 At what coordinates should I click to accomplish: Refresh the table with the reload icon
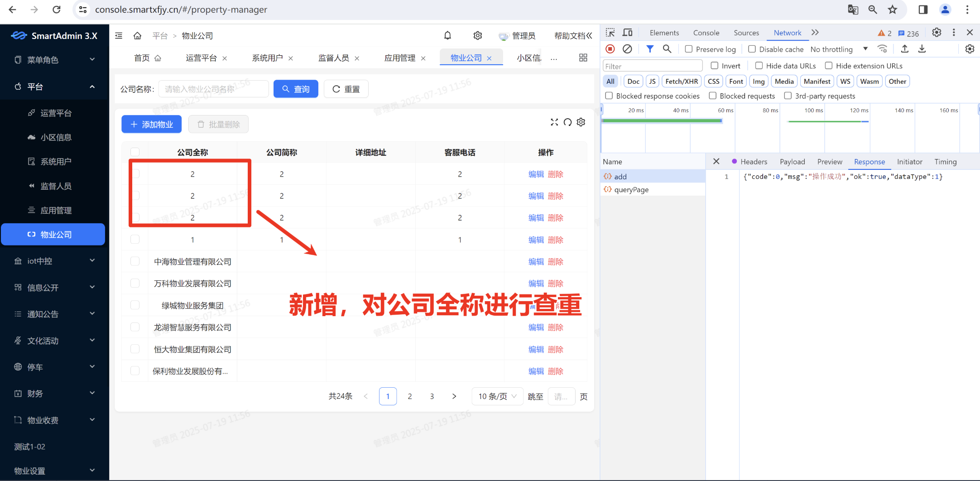pyautogui.click(x=567, y=122)
